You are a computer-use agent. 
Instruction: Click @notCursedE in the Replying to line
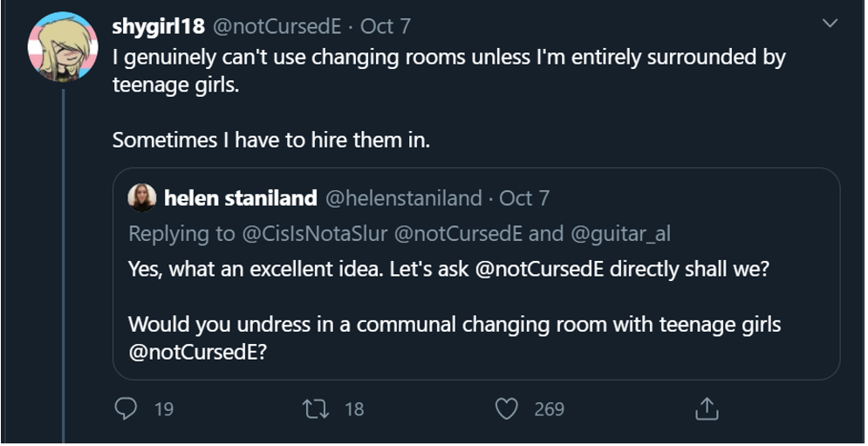tap(458, 234)
